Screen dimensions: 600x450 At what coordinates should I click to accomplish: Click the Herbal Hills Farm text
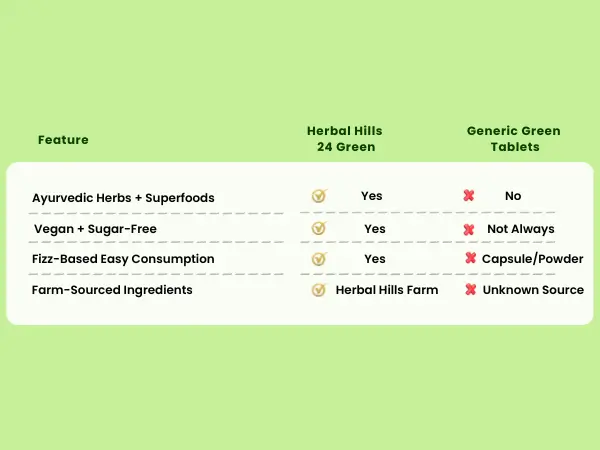point(387,290)
